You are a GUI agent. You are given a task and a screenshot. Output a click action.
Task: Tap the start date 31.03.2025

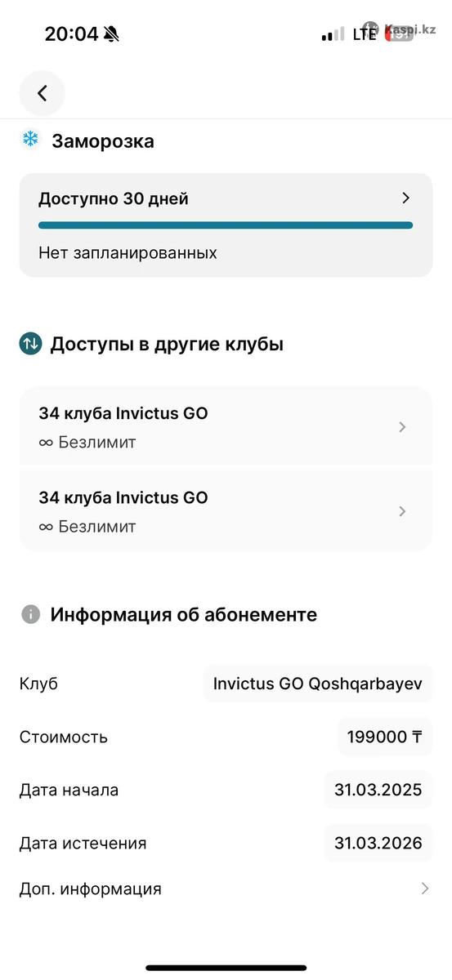378,790
